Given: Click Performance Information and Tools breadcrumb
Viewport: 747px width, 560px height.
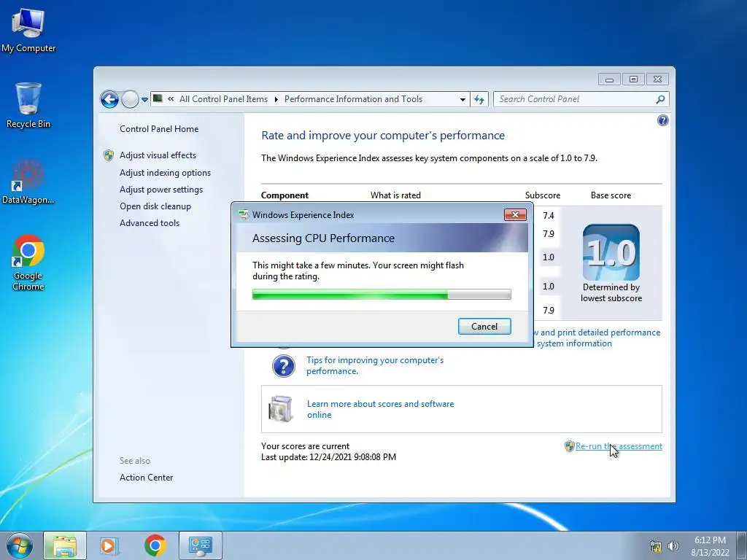Looking at the screenshot, I should [353, 99].
